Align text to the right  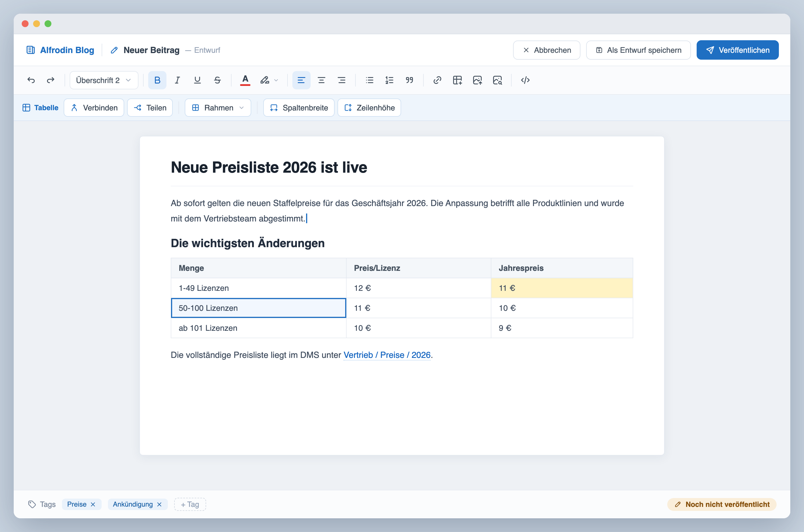click(341, 80)
